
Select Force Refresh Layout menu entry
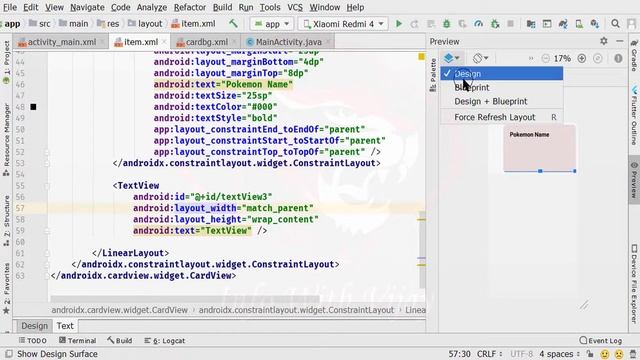click(501, 117)
